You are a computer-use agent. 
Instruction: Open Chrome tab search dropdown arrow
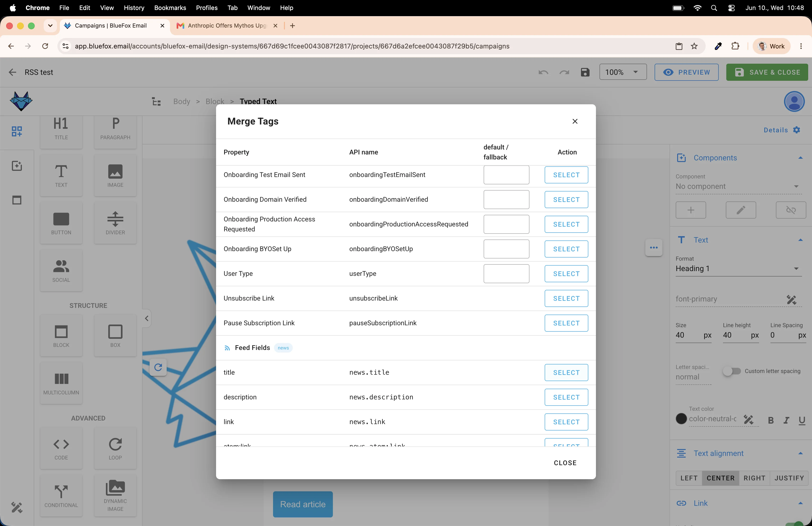pyautogui.click(x=50, y=26)
